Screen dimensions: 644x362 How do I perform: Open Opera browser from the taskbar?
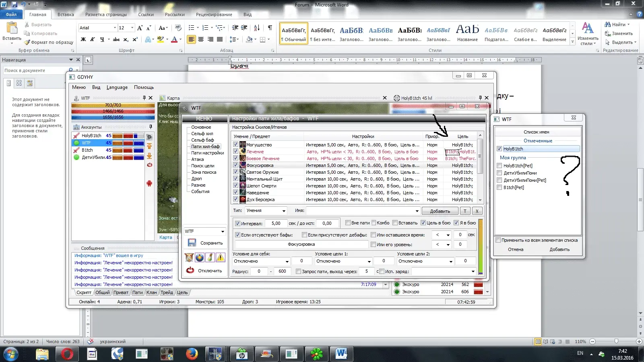[67, 354]
